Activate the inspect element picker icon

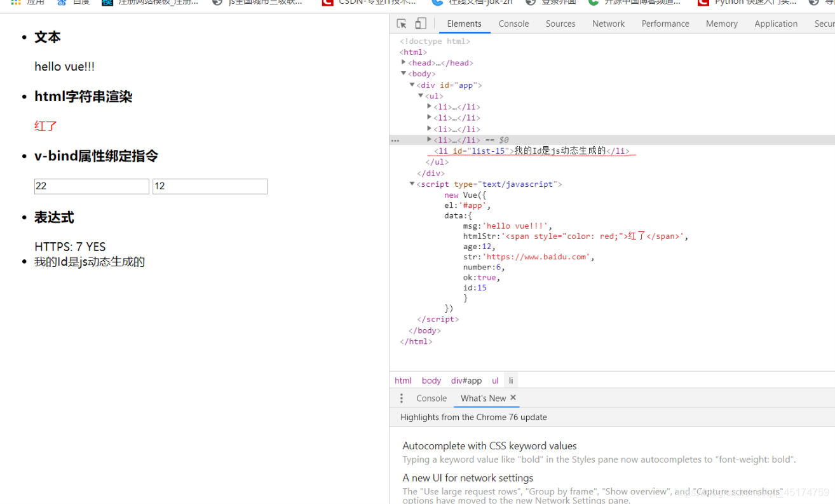tap(402, 24)
